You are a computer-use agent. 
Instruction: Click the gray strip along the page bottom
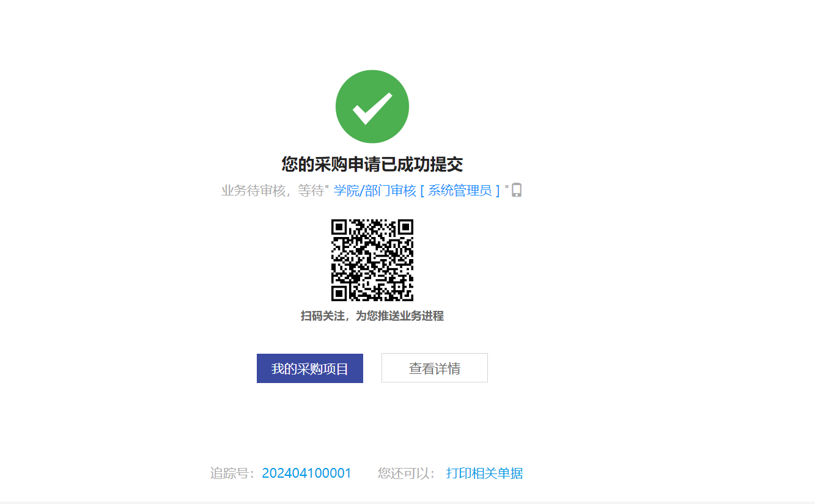(x=407, y=502)
